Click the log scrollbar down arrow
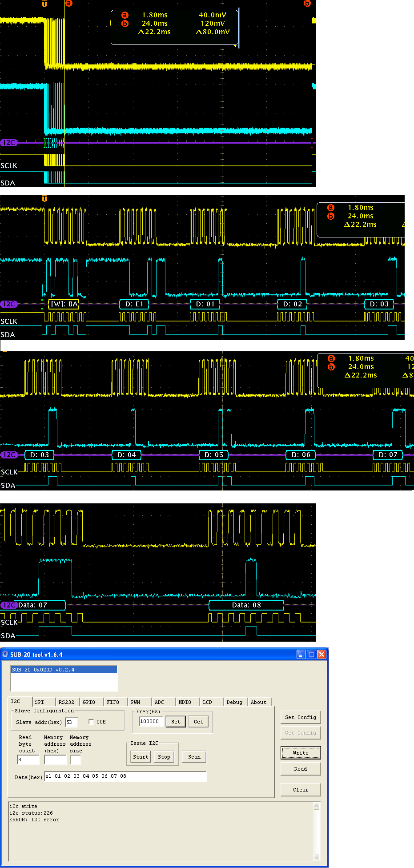414x868 pixels. coord(317,858)
